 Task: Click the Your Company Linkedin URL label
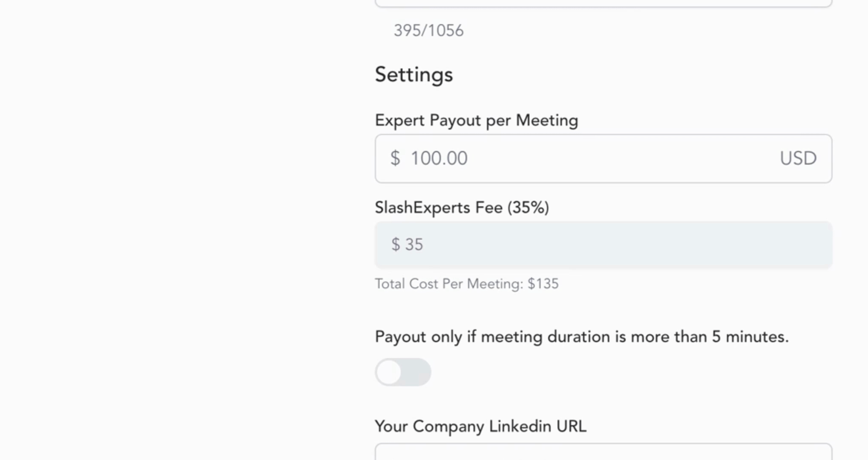[x=480, y=426]
